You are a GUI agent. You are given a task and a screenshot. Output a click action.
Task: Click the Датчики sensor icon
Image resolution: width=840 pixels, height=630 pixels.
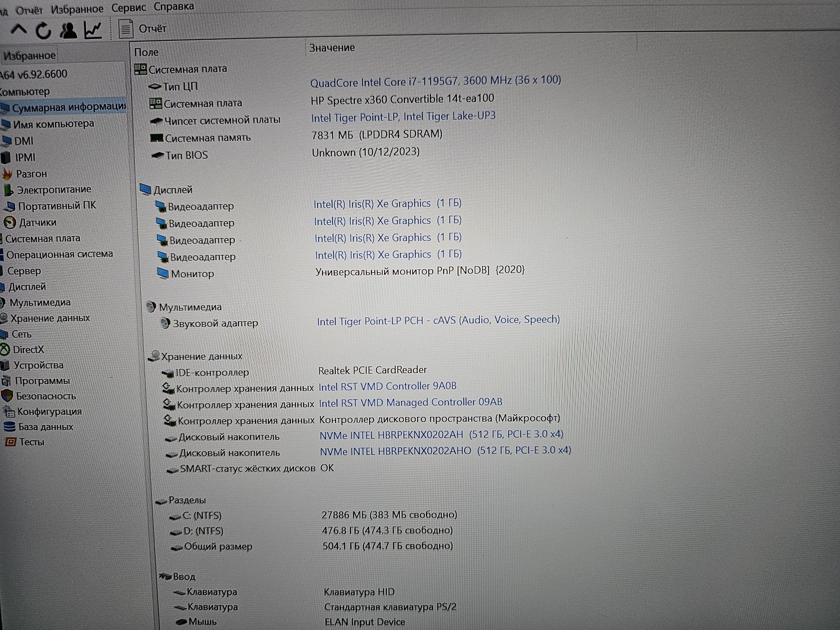[10, 222]
